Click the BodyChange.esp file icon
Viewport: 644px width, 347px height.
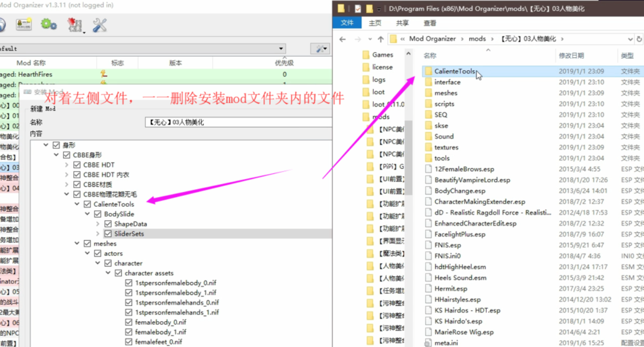point(428,191)
